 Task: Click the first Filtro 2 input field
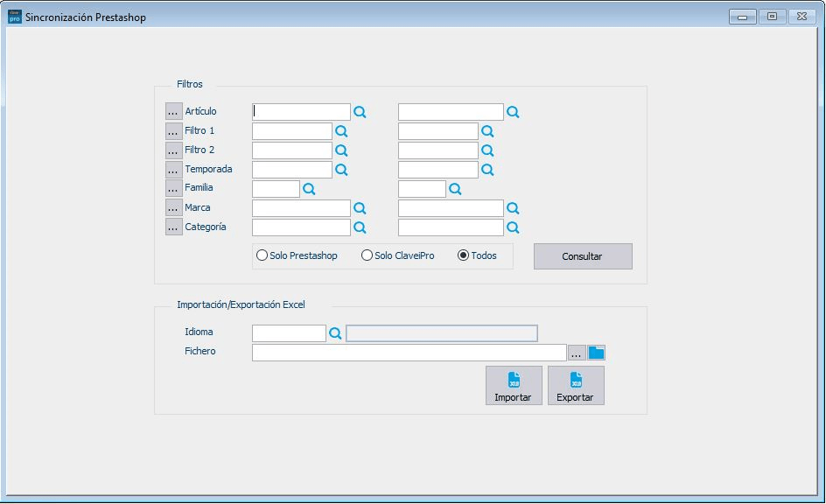[292, 150]
